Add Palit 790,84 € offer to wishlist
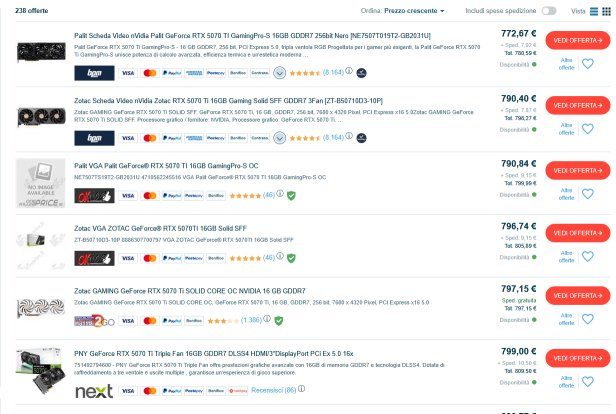616x414 pixels. [588, 194]
